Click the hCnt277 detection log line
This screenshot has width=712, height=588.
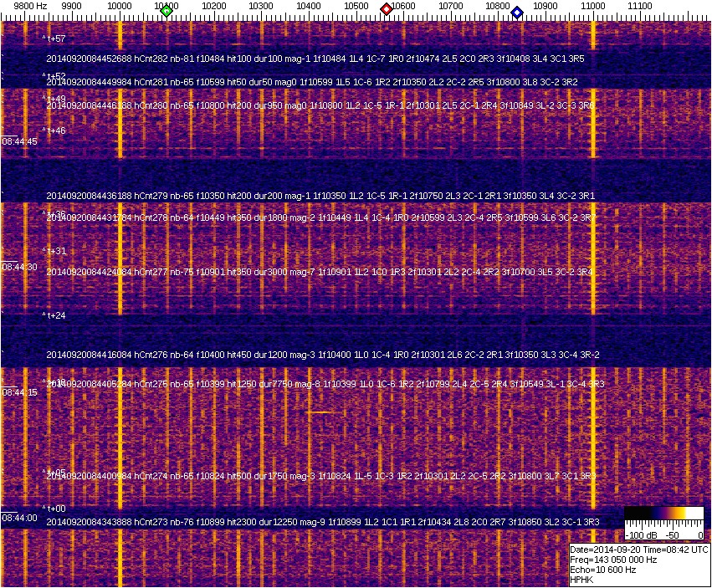tap(320, 272)
